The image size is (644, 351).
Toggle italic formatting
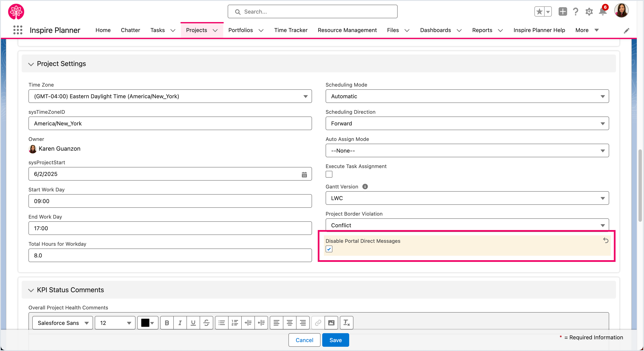[x=180, y=323]
